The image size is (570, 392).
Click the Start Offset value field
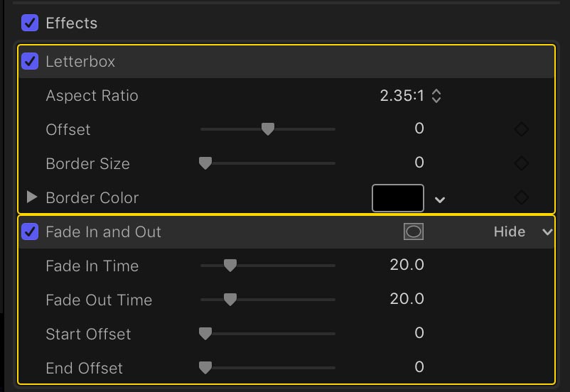point(419,333)
